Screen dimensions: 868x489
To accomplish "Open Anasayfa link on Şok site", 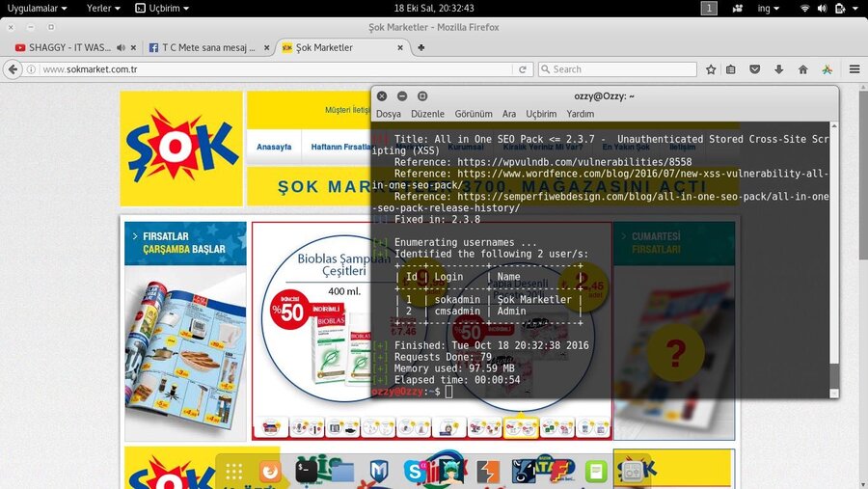I will point(274,147).
